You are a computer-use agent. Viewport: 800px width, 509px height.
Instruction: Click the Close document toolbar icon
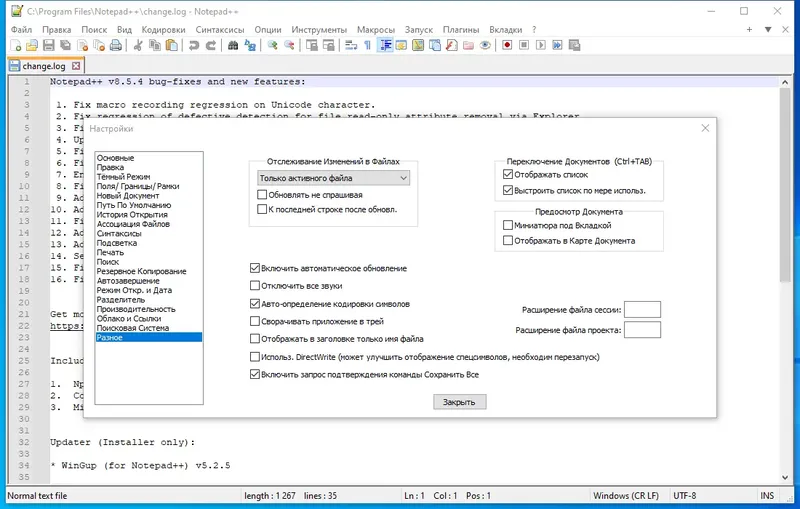(82, 45)
